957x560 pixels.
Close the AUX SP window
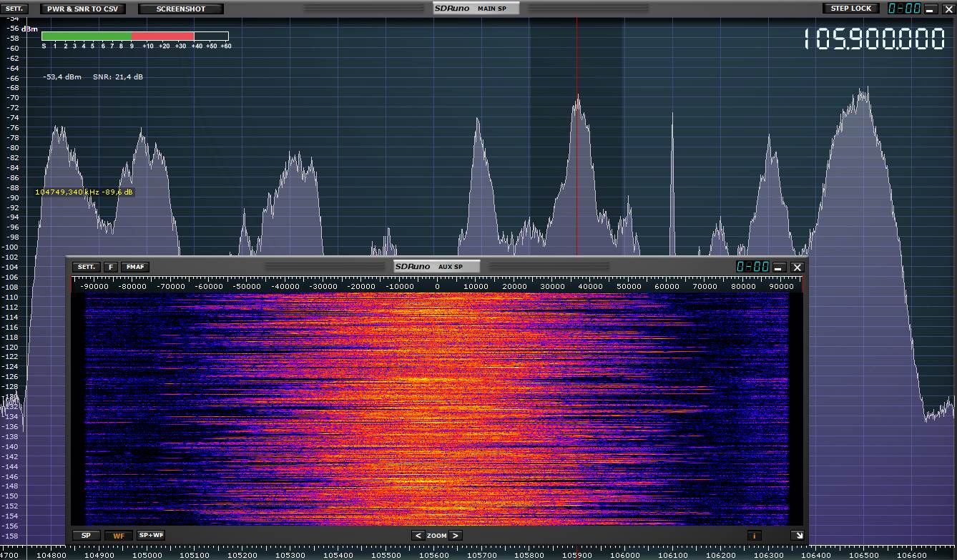(x=797, y=267)
